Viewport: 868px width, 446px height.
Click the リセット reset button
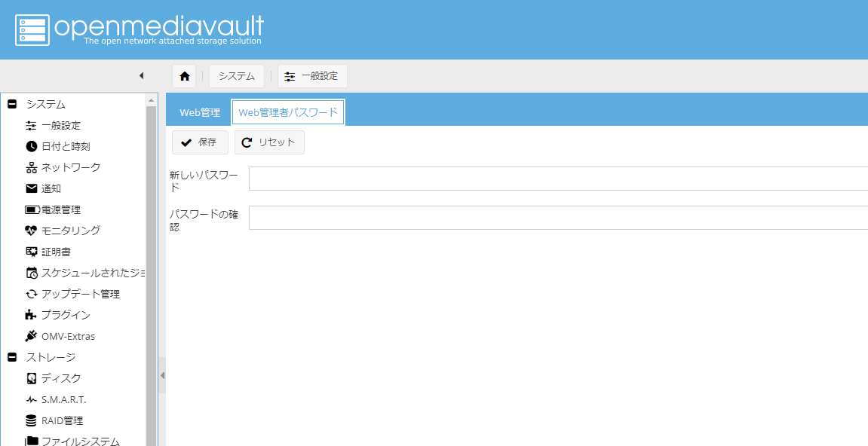coord(269,142)
